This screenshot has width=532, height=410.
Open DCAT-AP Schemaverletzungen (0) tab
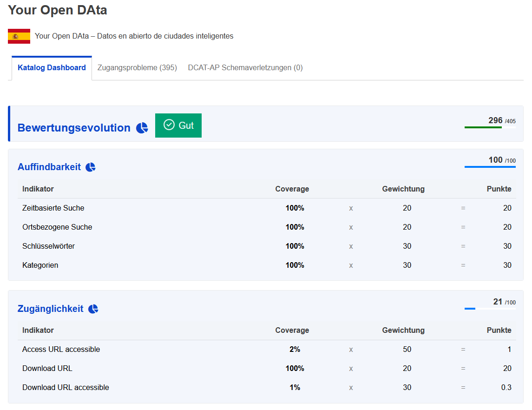[x=245, y=68]
